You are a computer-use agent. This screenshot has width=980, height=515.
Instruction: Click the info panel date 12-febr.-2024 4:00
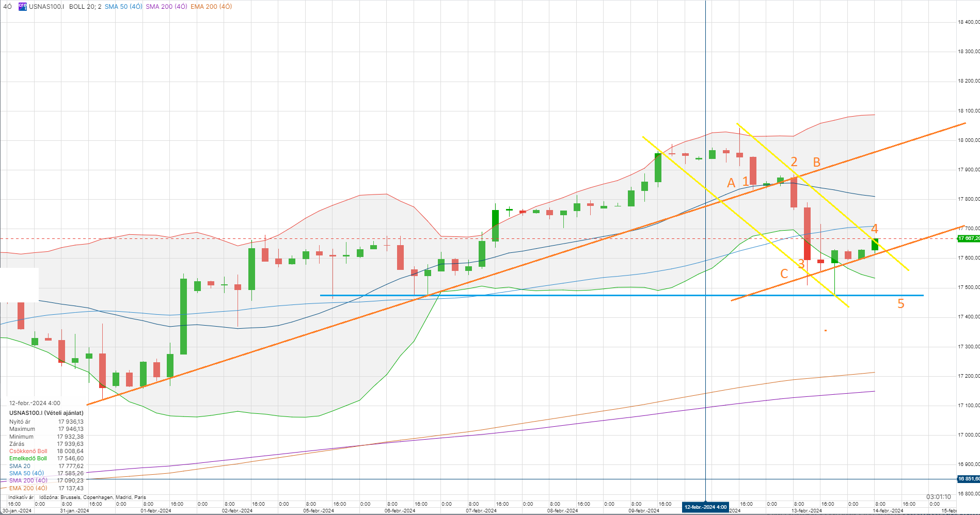click(35, 403)
